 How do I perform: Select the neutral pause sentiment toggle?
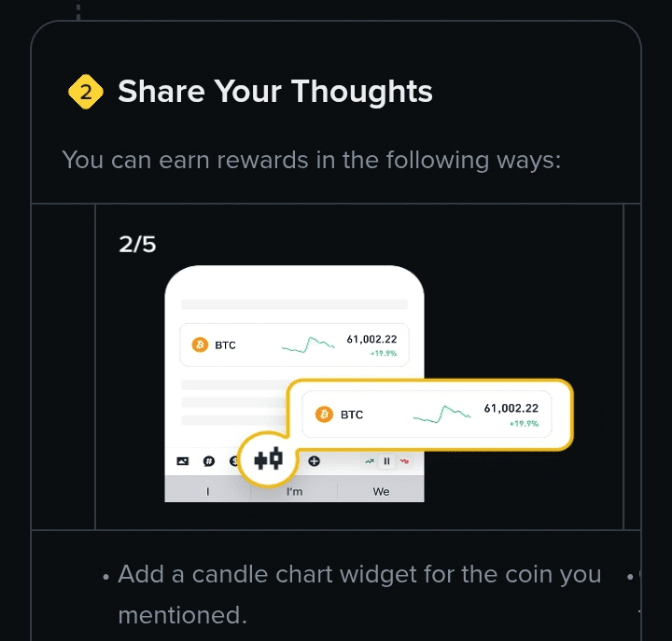(x=387, y=461)
